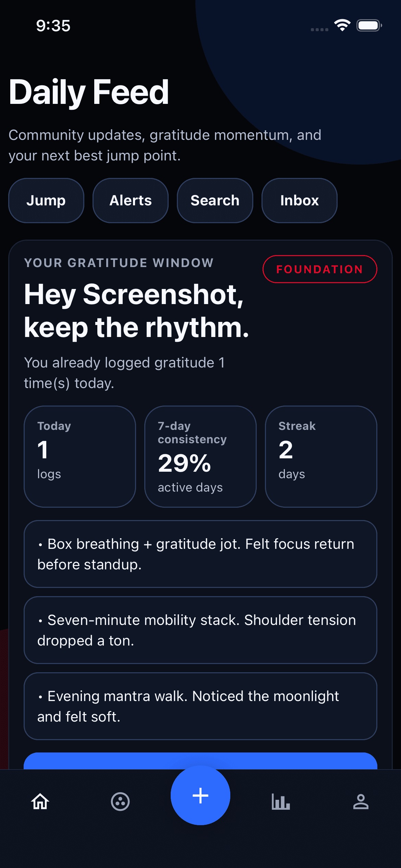Select the Box breathing gratitude entry
The width and height of the screenshot is (401, 868).
[200, 554]
